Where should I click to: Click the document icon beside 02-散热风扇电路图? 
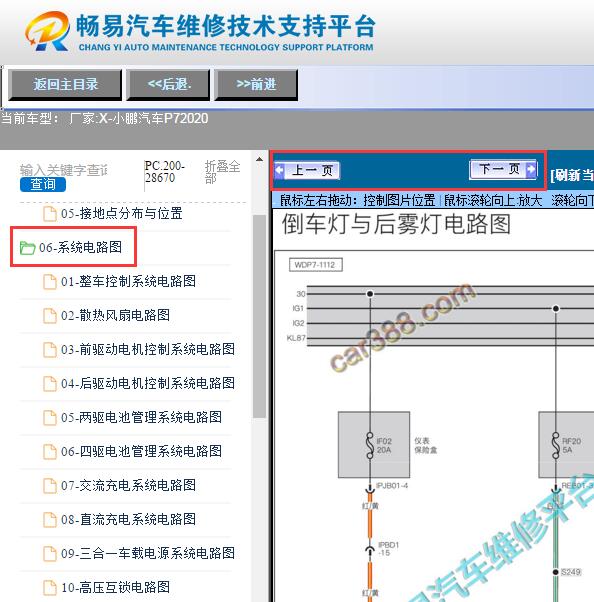[x=50, y=316]
